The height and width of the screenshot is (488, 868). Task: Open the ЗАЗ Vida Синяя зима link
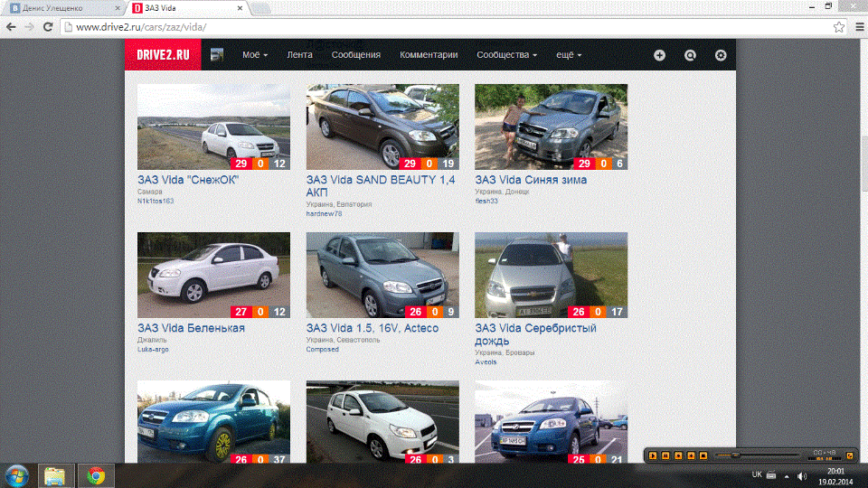pyautogui.click(x=531, y=180)
